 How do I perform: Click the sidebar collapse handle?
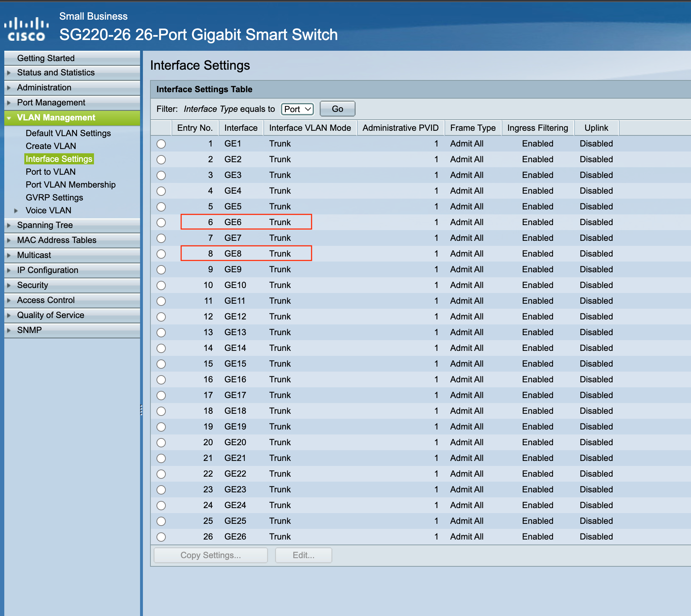pyautogui.click(x=141, y=410)
